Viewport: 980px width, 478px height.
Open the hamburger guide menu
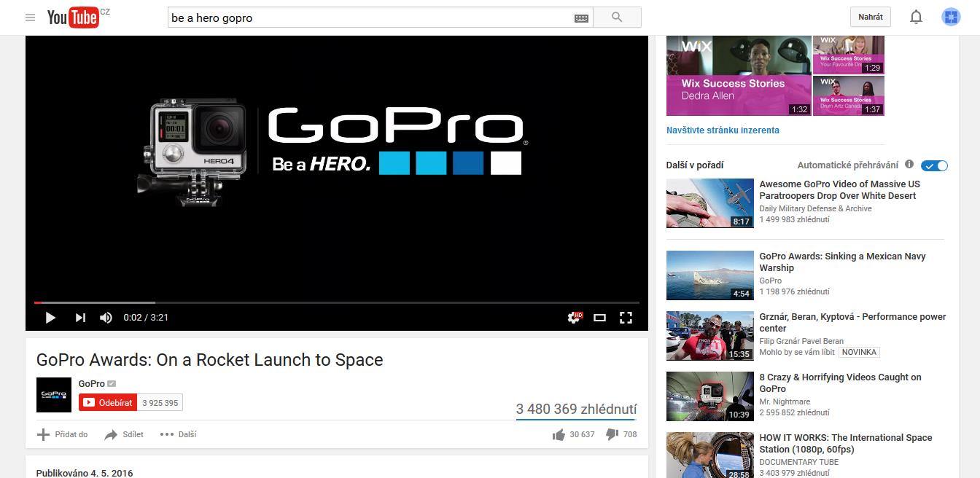point(30,17)
